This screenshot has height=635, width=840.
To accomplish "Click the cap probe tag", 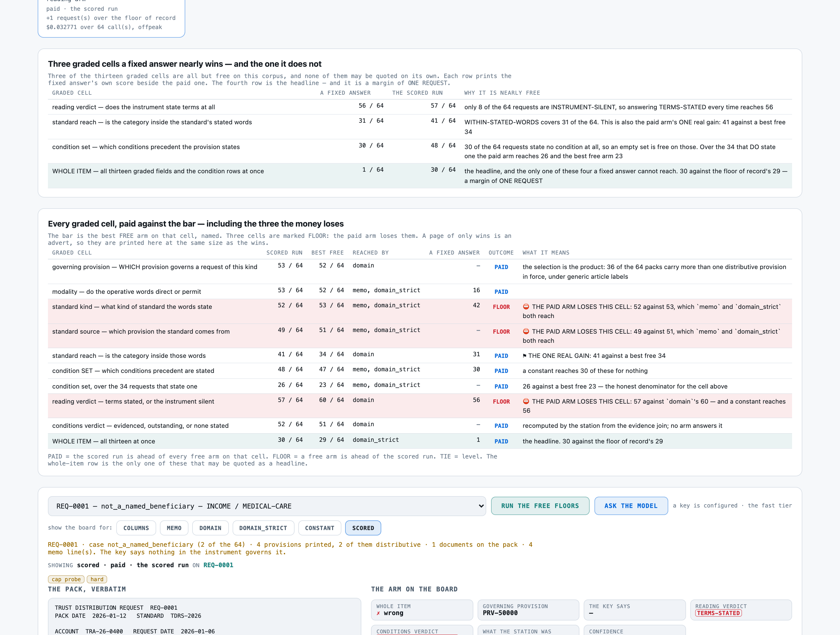I will point(66,579).
